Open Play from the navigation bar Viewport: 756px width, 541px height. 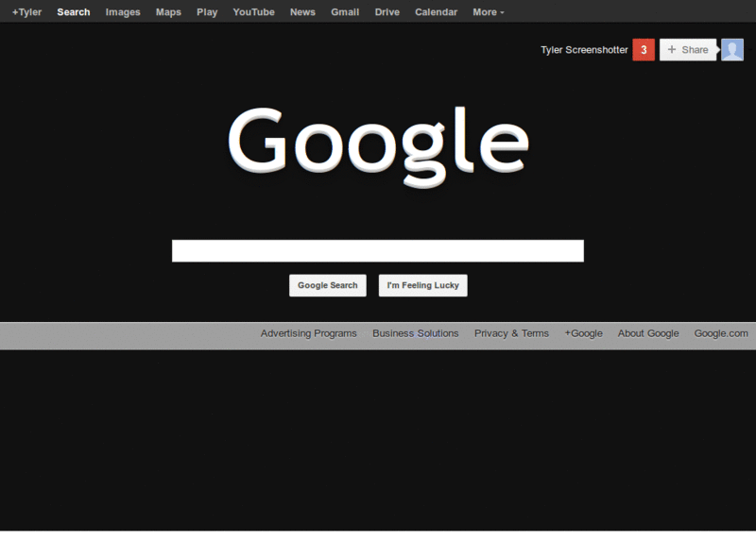coord(207,12)
